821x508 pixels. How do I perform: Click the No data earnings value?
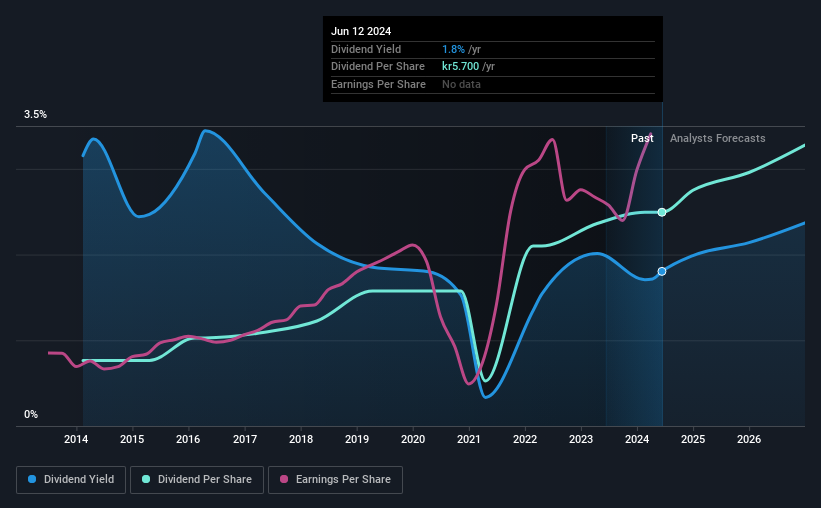click(461, 84)
